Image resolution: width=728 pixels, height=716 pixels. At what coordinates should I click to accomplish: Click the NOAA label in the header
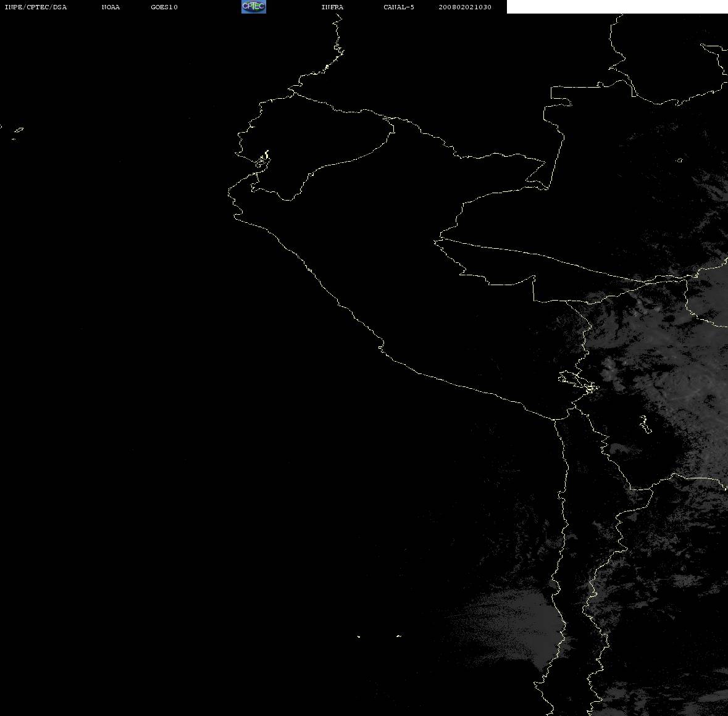tap(111, 7)
